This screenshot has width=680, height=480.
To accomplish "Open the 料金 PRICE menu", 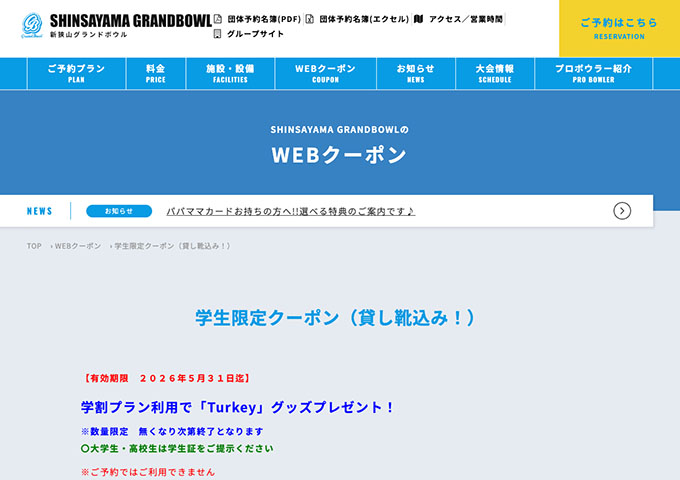I will tap(156, 74).
